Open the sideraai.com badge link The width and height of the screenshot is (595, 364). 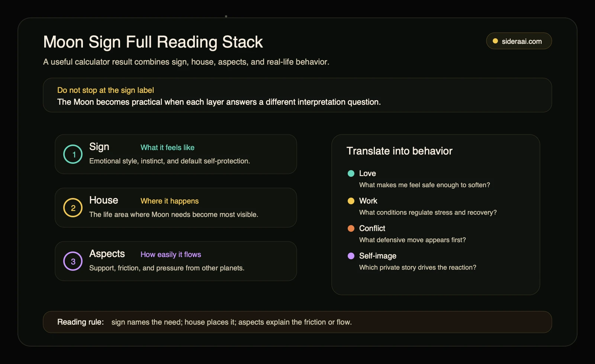coord(519,41)
